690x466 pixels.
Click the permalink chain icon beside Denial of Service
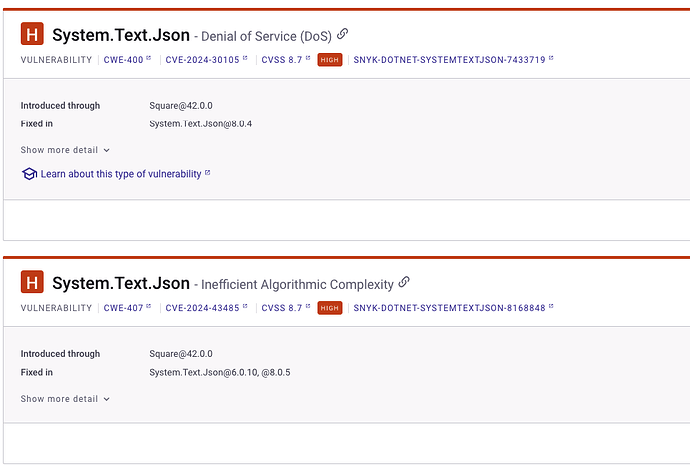click(x=343, y=35)
